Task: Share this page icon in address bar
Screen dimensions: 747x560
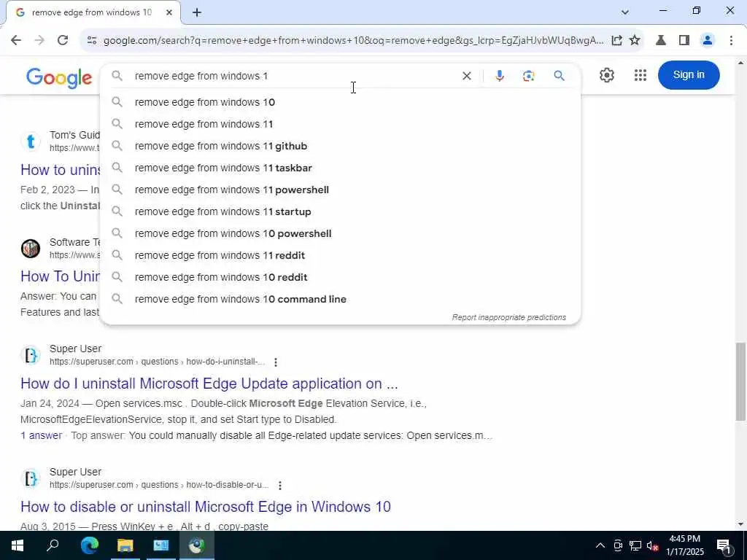Action: tap(616, 41)
